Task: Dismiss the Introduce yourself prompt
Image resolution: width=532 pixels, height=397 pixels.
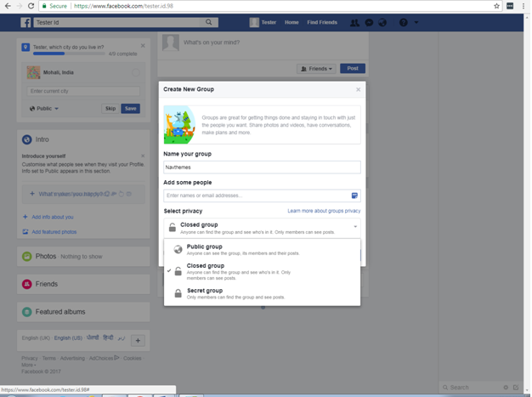Action: (143, 156)
